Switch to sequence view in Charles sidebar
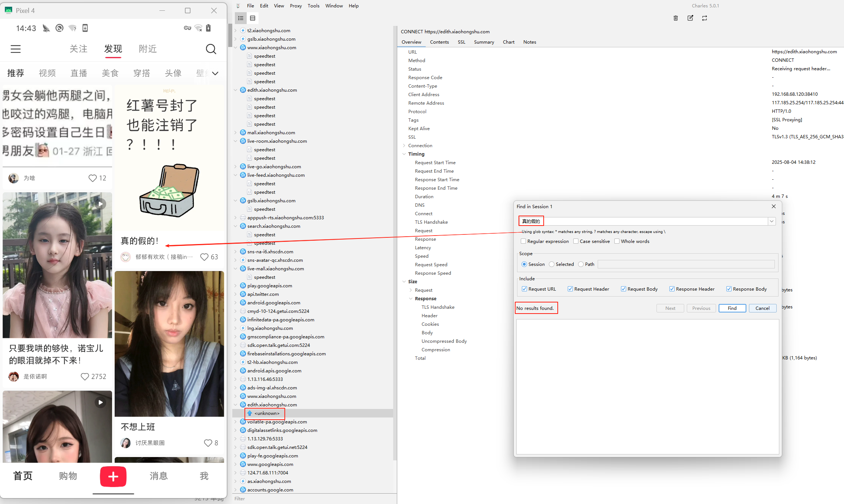Screen dimensions: 844x504 (x=253, y=18)
